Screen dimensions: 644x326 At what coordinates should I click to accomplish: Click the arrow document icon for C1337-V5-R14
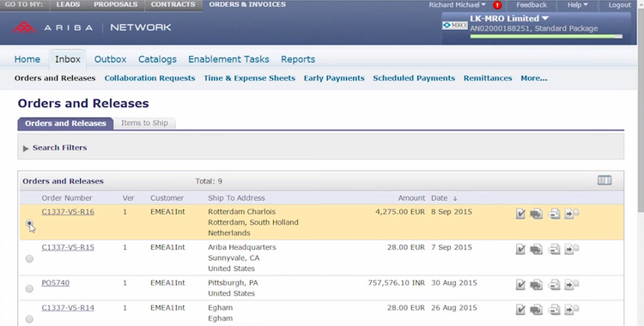coord(571,310)
